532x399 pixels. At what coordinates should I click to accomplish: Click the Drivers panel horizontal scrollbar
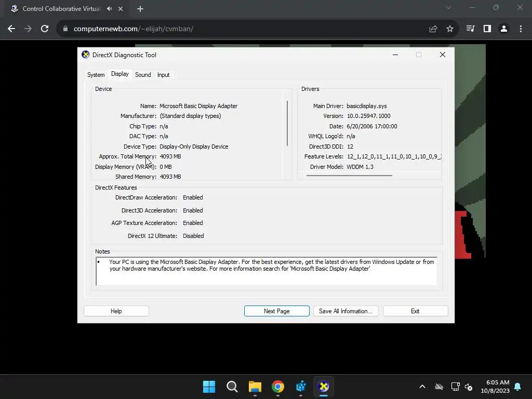tap(349, 176)
